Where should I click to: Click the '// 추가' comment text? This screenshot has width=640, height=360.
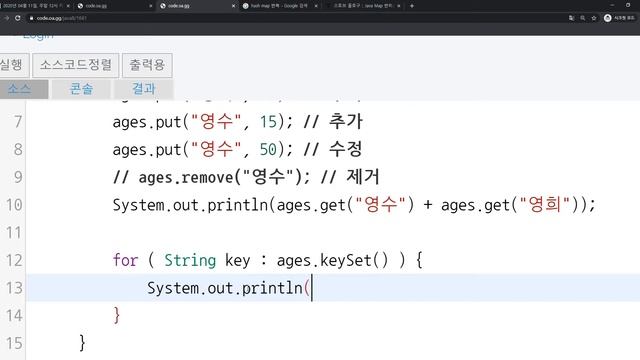pyautogui.click(x=333, y=122)
